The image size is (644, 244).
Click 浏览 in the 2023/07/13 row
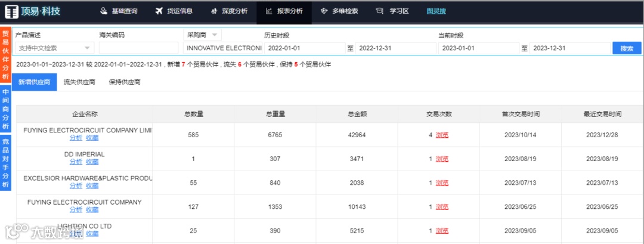click(442, 183)
